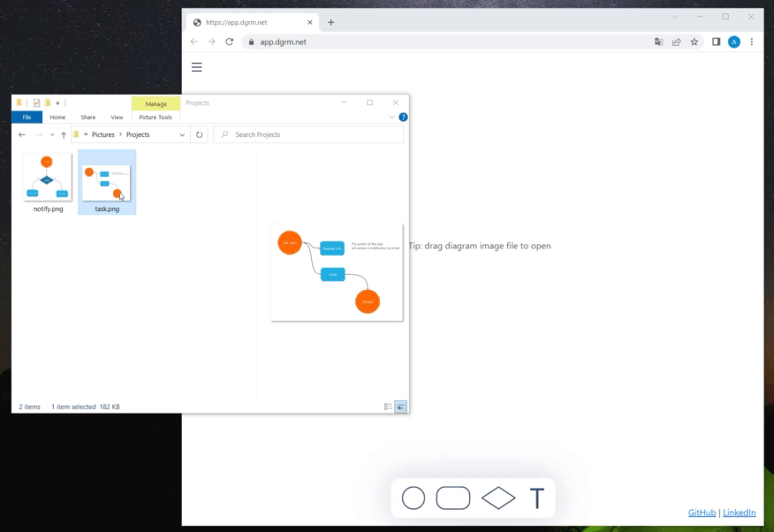Click the translate page icon
The height and width of the screenshot is (532, 774).
point(658,42)
